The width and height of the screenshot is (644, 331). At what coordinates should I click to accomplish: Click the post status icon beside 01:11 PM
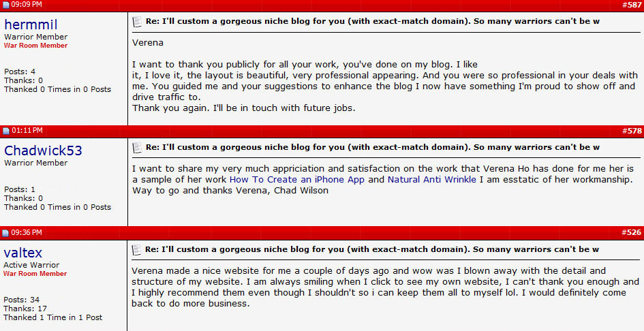[6, 131]
